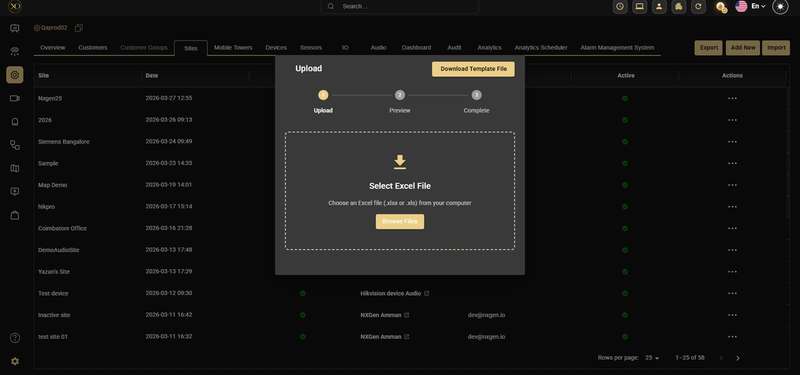Open the workflow nodes icon in the sidebar
Viewport: 800px width, 375px height.
(15, 145)
